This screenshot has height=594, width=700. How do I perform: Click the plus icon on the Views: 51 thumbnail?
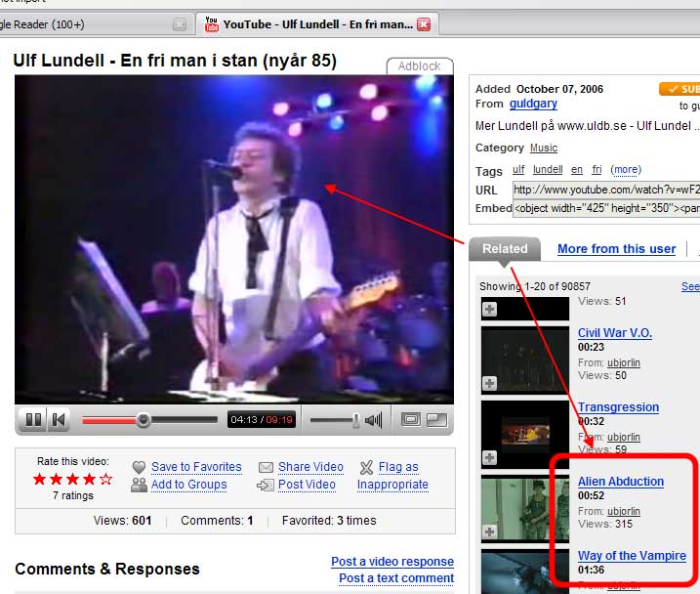pyautogui.click(x=490, y=309)
